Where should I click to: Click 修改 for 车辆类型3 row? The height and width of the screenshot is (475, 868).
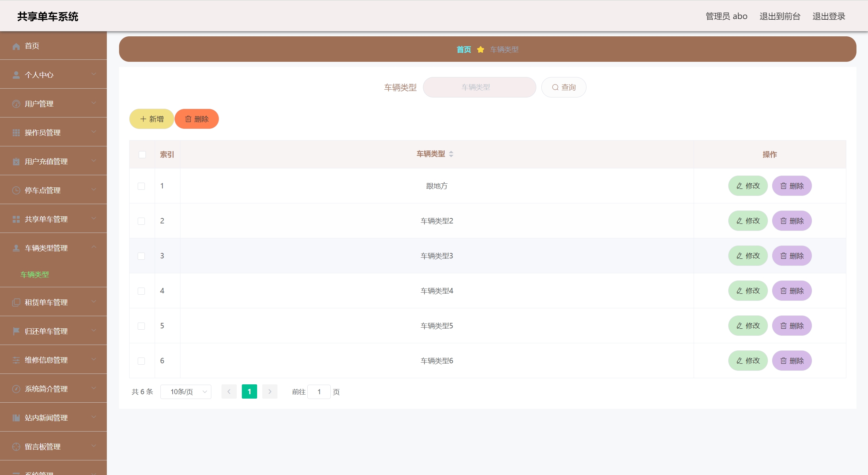pyautogui.click(x=748, y=256)
